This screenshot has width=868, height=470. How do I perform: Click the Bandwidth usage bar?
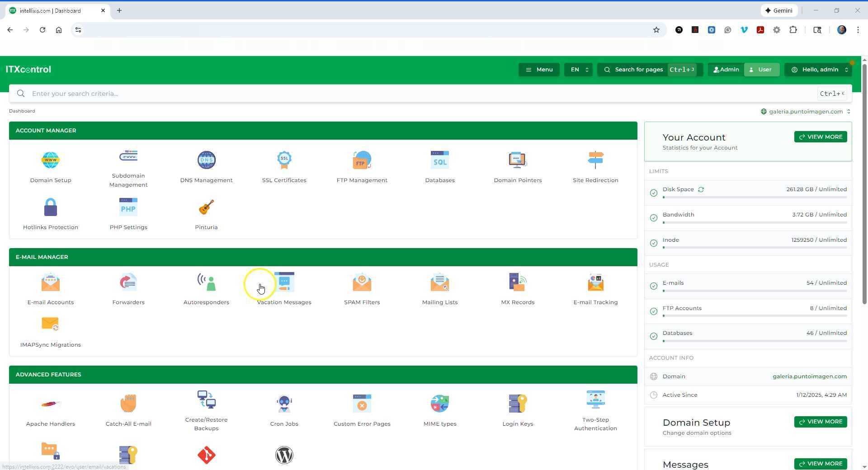pos(755,223)
